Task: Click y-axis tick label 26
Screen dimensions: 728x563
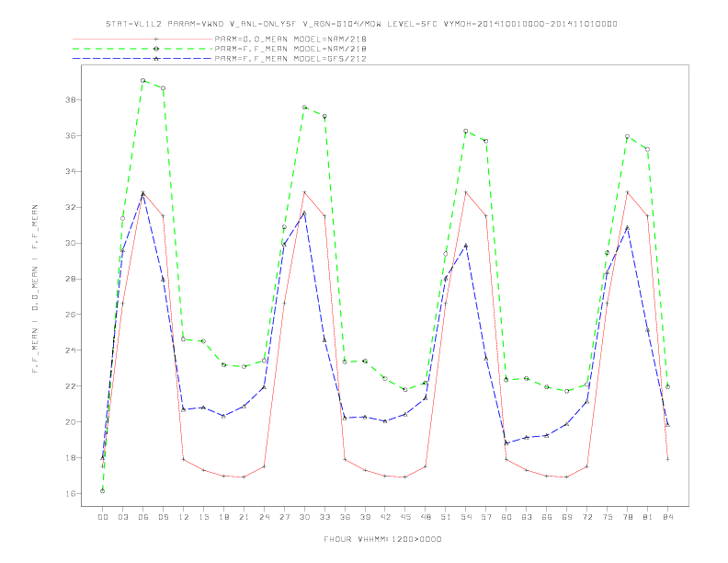Action: coord(71,315)
